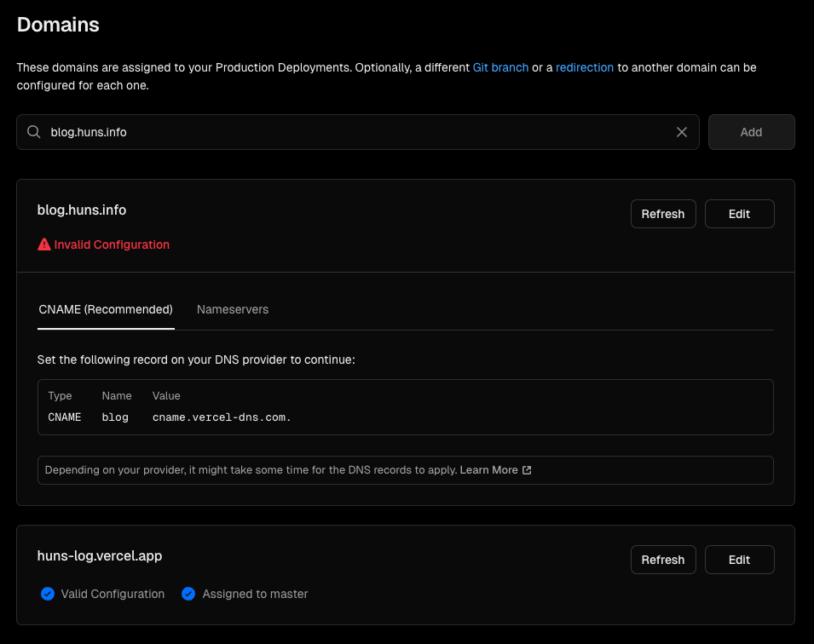Edit the huns-log.vercel.app domain
The width and height of the screenshot is (814, 644).
click(x=739, y=560)
